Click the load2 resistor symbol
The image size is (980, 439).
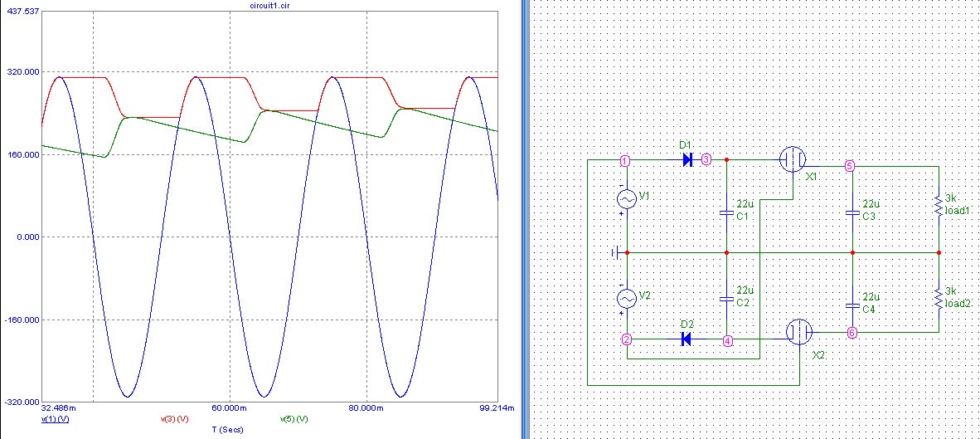pyautogui.click(x=939, y=297)
